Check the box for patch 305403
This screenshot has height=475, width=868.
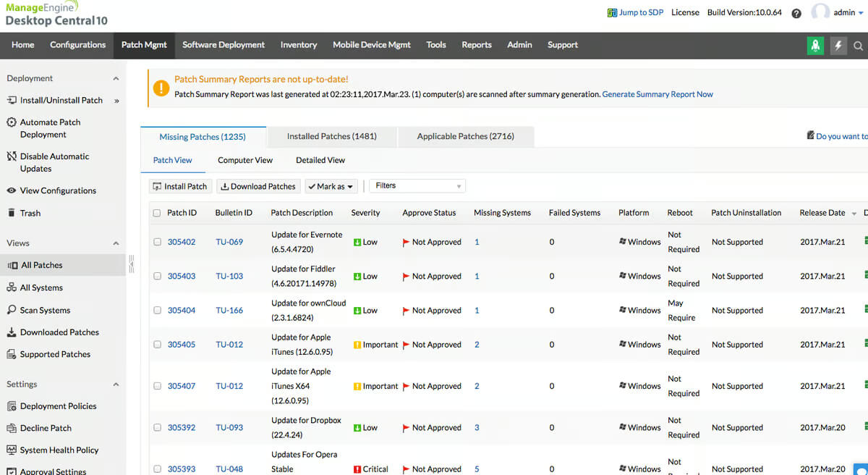point(157,276)
